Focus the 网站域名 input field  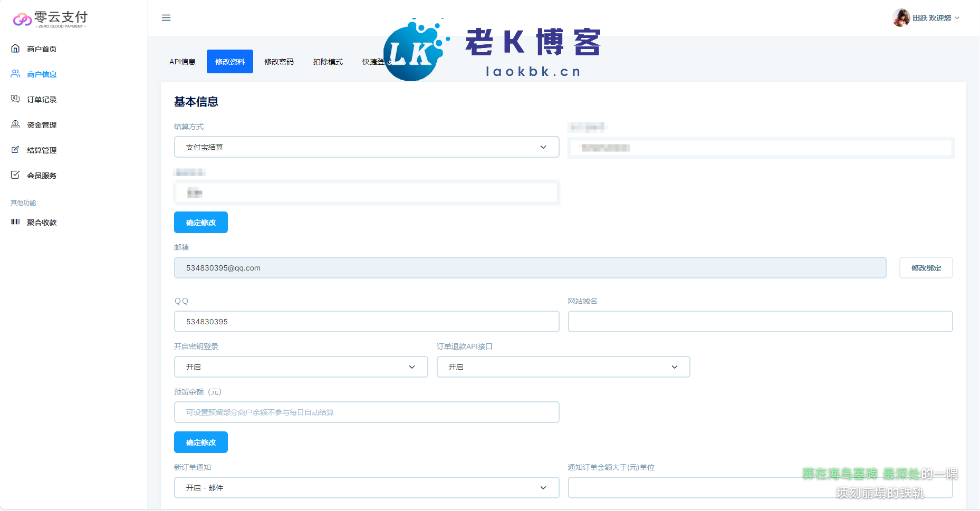(x=760, y=322)
